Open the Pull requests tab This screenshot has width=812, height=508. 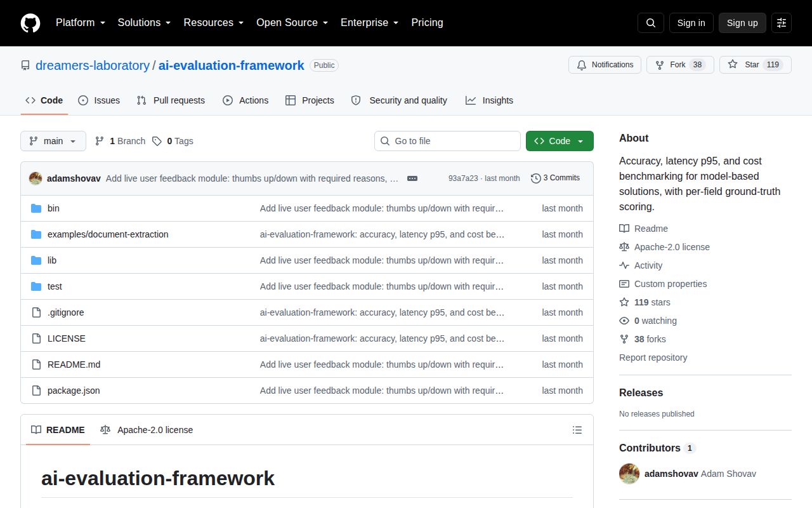[x=171, y=100]
